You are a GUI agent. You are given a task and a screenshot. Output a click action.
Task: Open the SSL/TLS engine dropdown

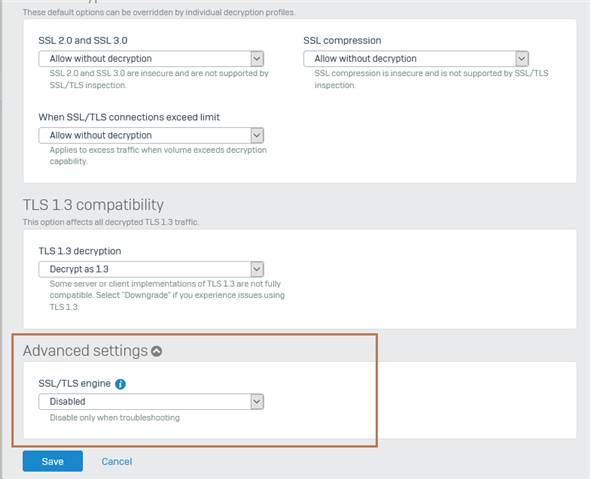(151, 401)
